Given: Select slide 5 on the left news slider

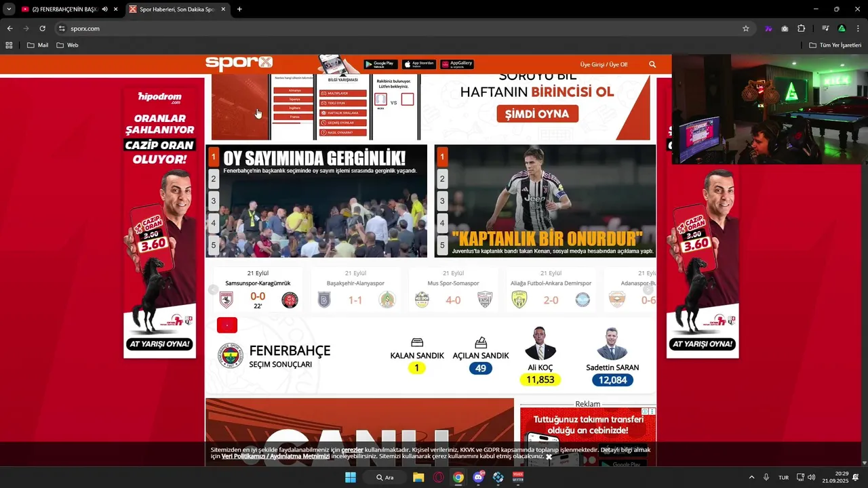Looking at the screenshot, I should (214, 245).
